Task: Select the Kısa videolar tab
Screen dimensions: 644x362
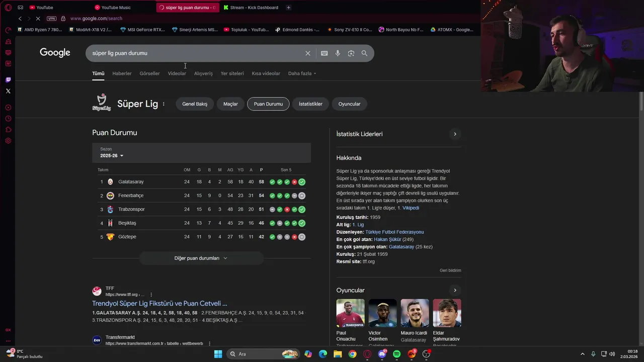Action: [x=266, y=73]
